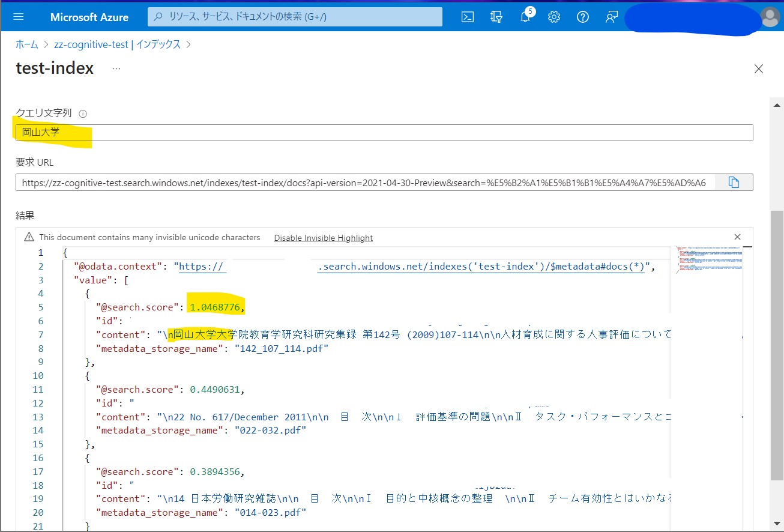
Task: Go to the Home breadcrumb
Action: click(27, 44)
